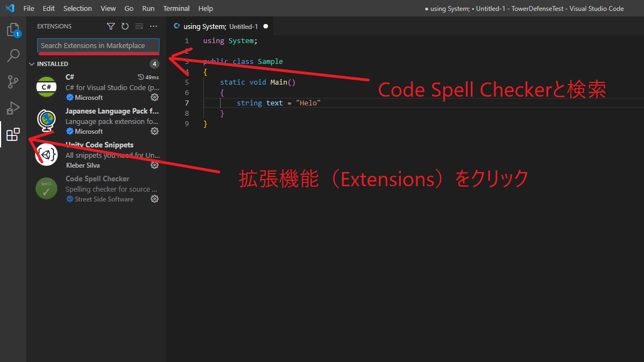
Task: Open the Source Control view
Action: point(13,81)
